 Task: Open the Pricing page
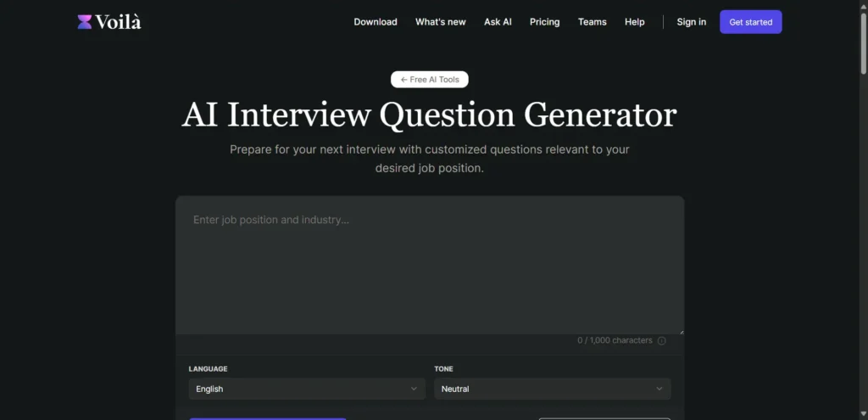click(544, 22)
